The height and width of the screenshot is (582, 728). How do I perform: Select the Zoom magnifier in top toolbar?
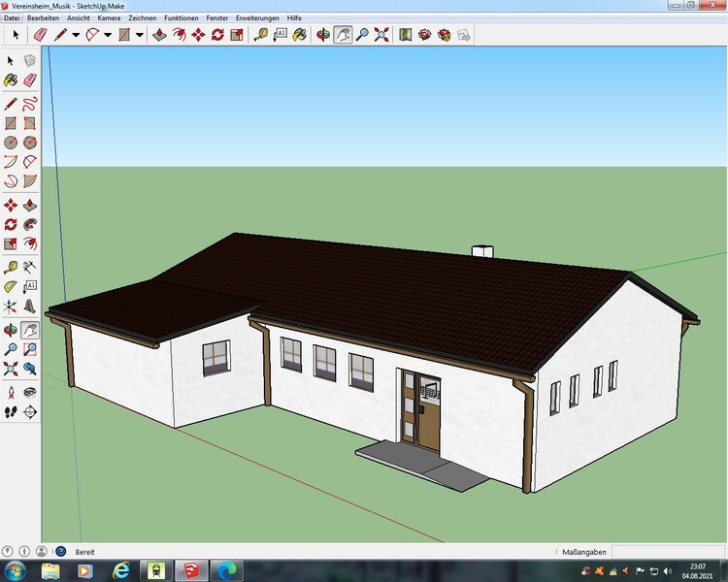tap(362, 35)
